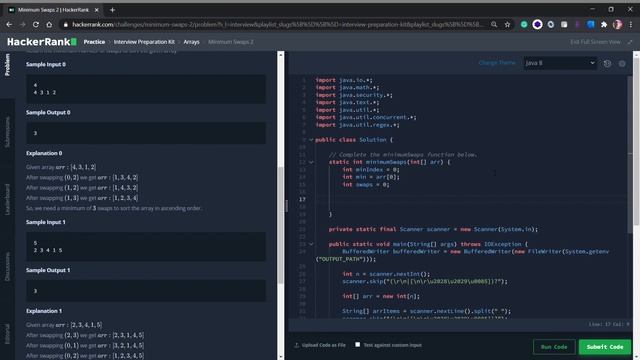Screen dimensions: 640x360
Task: Click the problem pane scrollbar up arrow
Action: tap(280, 54)
